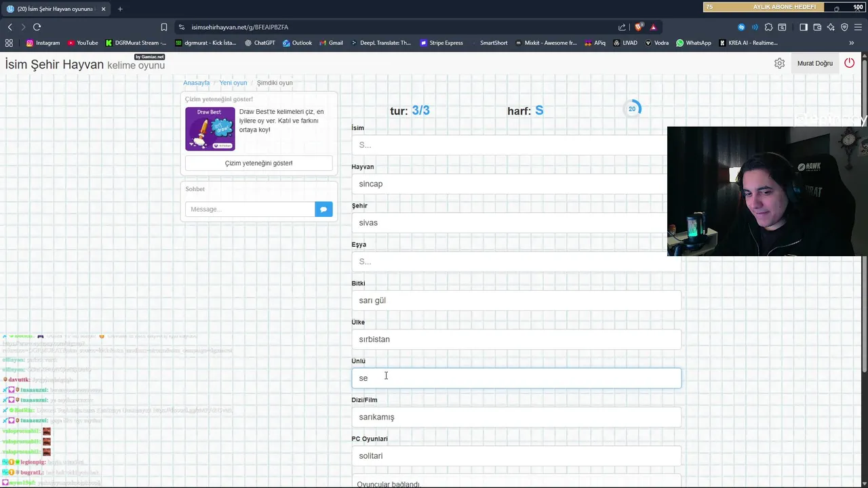Open the Brave Shields icon

pos(639,27)
